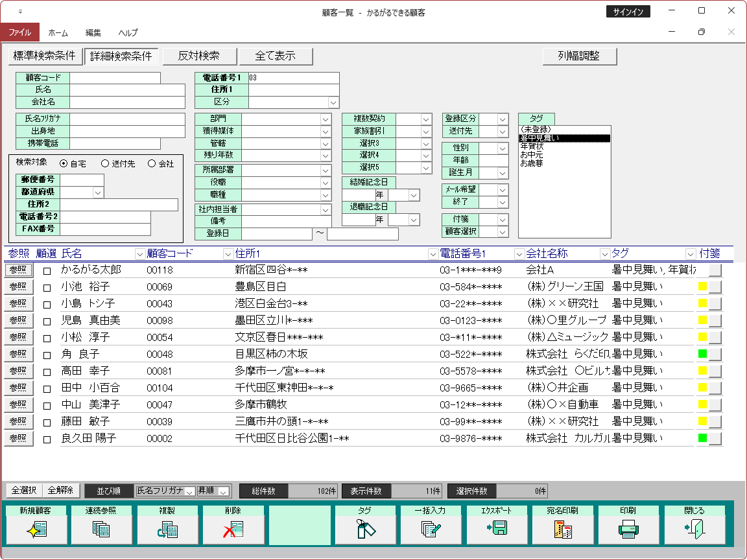Click green sticky color for 角 良子
Screen dimensions: 747x560
tap(702, 354)
